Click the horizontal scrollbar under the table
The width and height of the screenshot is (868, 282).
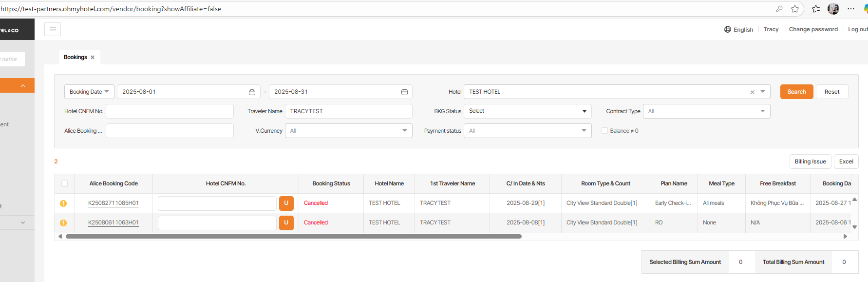(293, 237)
